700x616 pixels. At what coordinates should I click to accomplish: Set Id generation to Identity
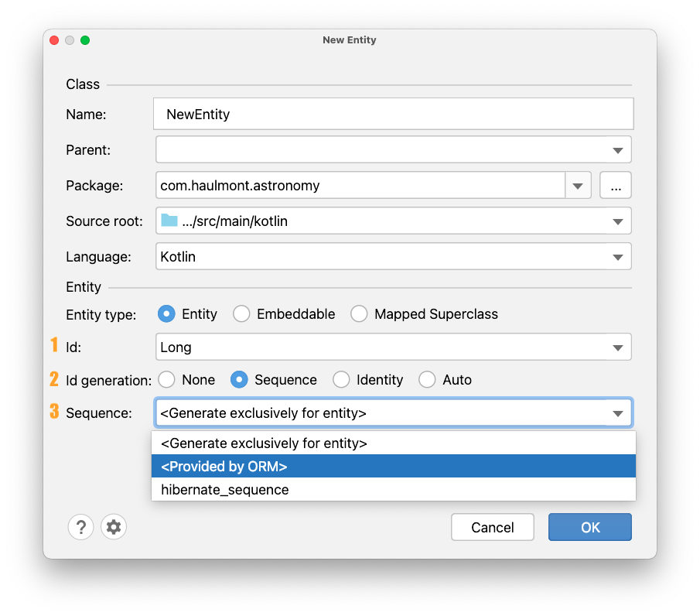pyautogui.click(x=341, y=380)
